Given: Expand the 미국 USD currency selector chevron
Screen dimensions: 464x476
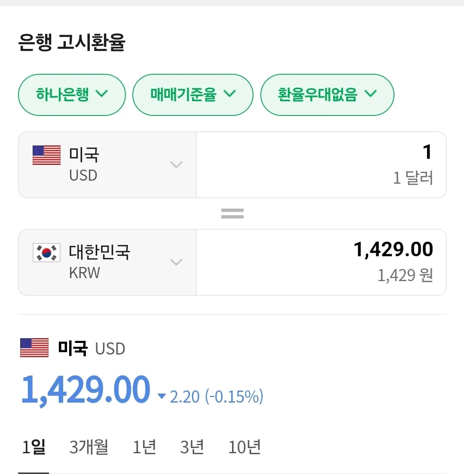Looking at the screenshot, I should 176,165.
